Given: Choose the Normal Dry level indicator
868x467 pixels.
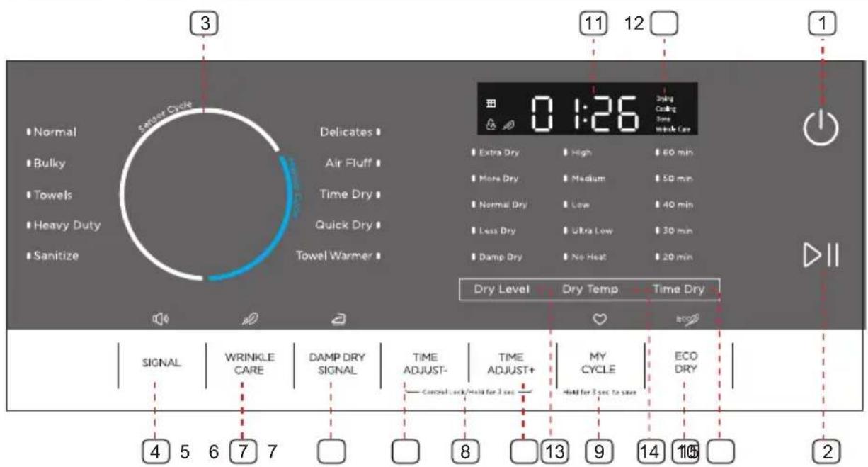Looking at the screenshot, I should coord(498,204).
